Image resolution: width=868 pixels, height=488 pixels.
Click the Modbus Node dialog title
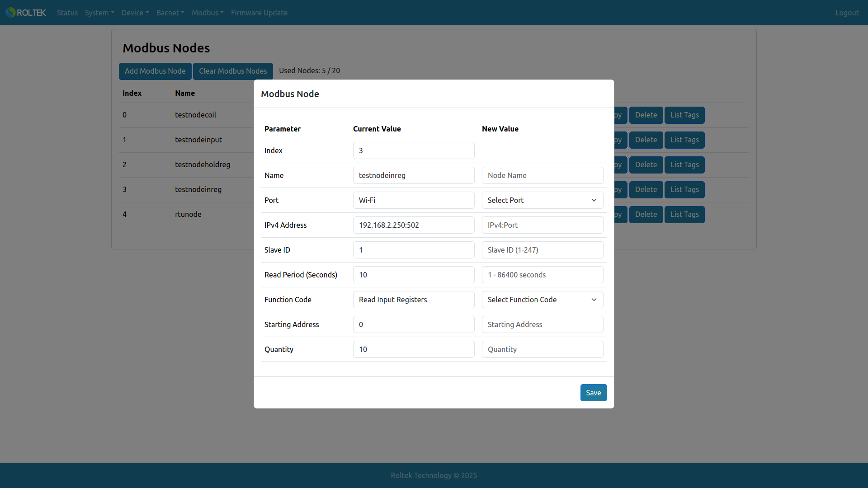tap(290, 94)
